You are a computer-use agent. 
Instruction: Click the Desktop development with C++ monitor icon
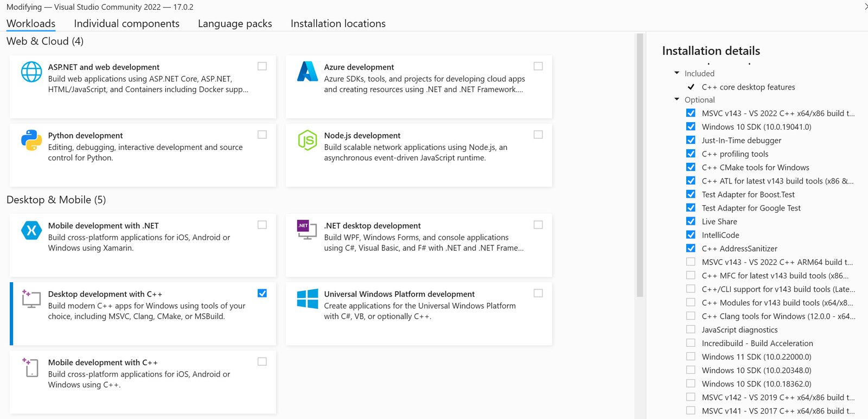[31, 299]
